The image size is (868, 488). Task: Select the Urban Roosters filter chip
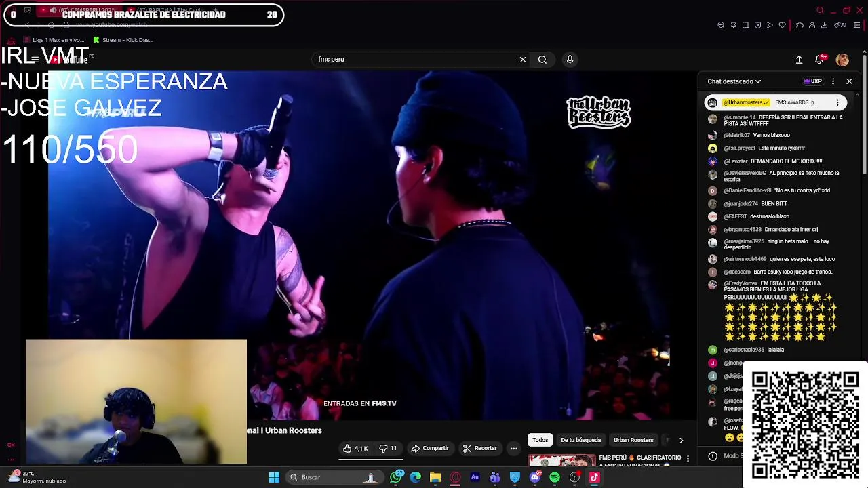[633, 440]
